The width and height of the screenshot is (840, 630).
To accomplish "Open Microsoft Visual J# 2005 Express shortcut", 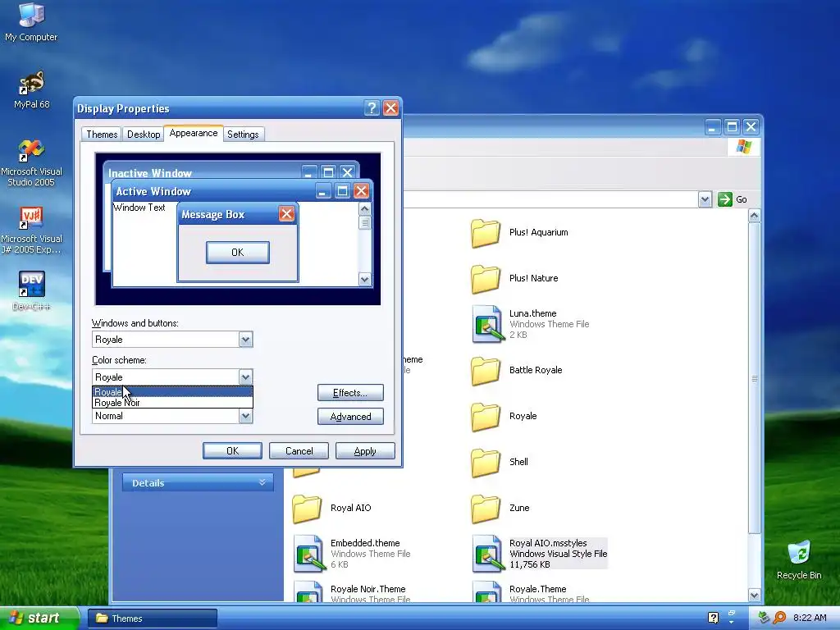I will 32,231.
